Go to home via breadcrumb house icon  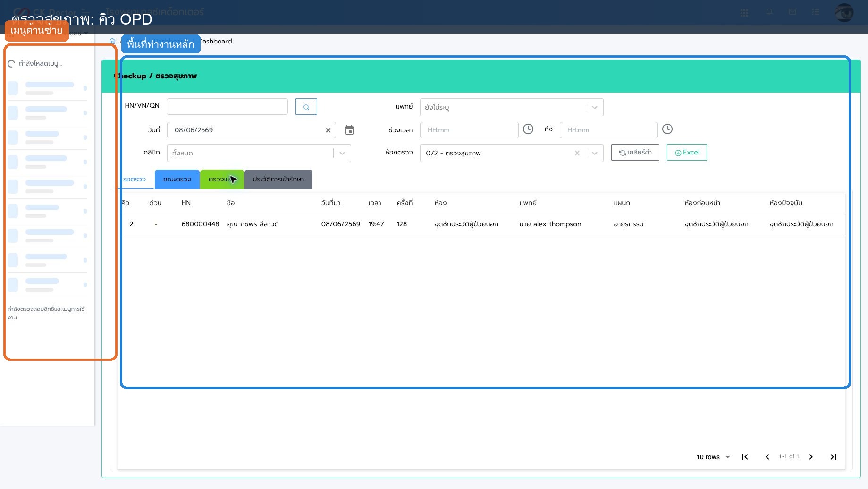[x=112, y=41]
